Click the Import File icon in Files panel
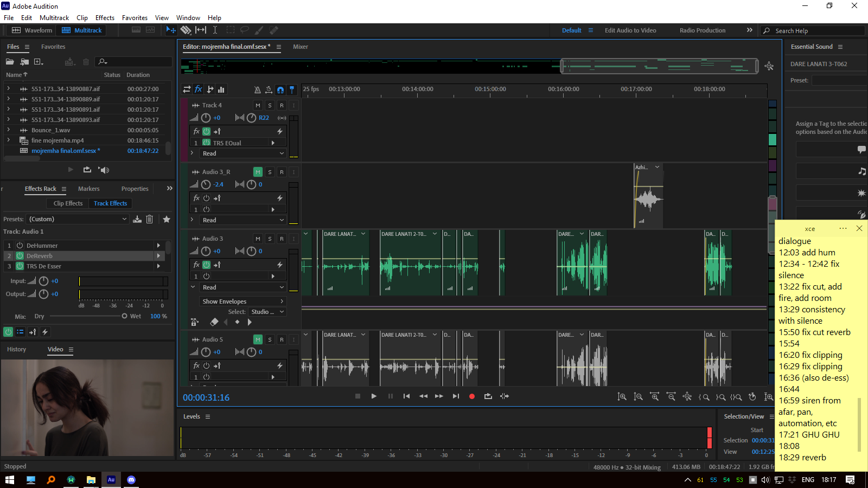Image resolution: width=868 pixels, height=488 pixels. (x=24, y=62)
